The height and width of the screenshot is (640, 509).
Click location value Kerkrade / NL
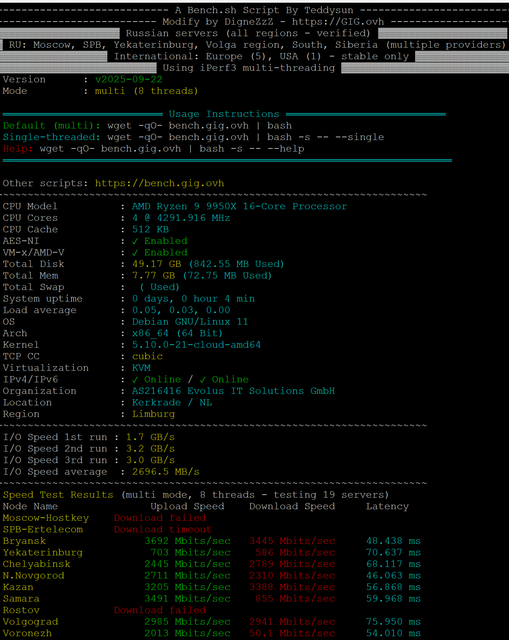[172, 402]
